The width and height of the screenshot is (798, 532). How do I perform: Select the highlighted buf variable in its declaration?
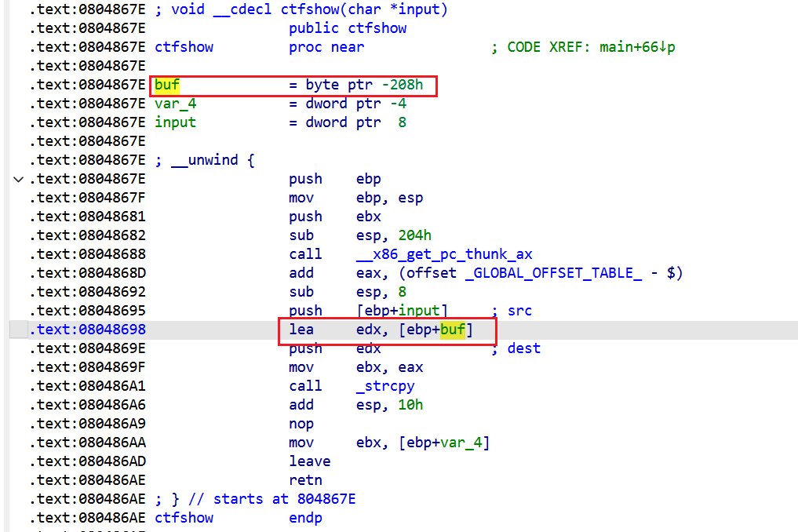(x=167, y=85)
